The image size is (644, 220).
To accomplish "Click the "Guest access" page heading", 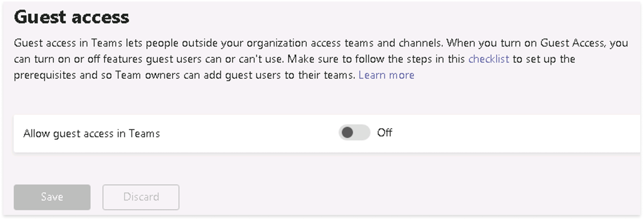I will (71, 17).
